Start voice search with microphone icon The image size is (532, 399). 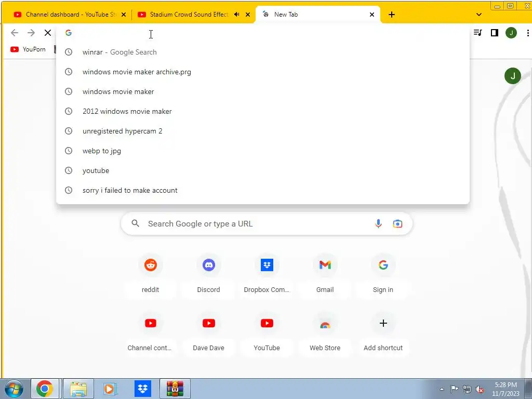click(x=378, y=223)
